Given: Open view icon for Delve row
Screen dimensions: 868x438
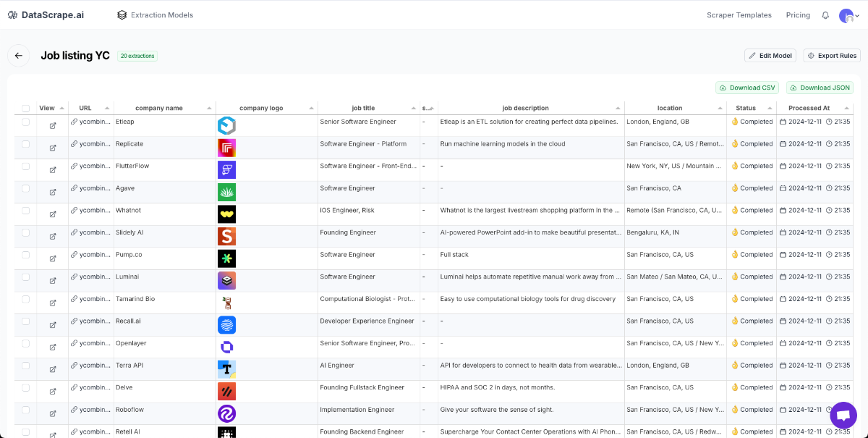Looking at the screenshot, I should [x=53, y=392].
